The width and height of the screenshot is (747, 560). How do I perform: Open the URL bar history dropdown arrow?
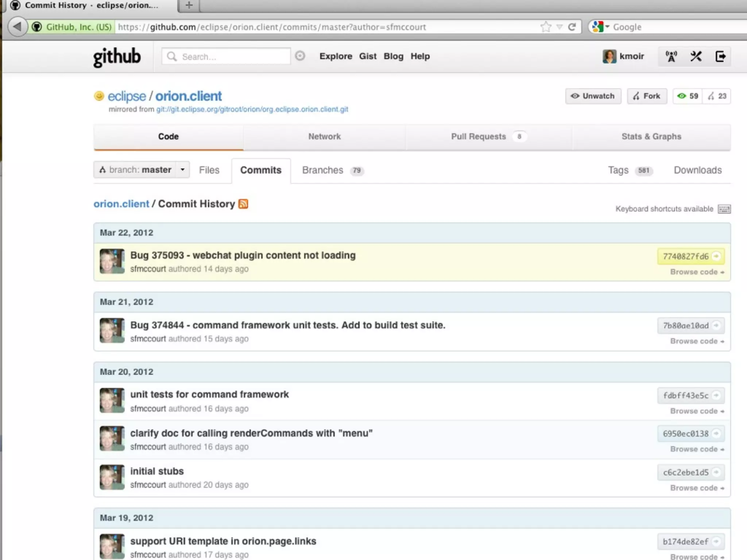pos(560,27)
